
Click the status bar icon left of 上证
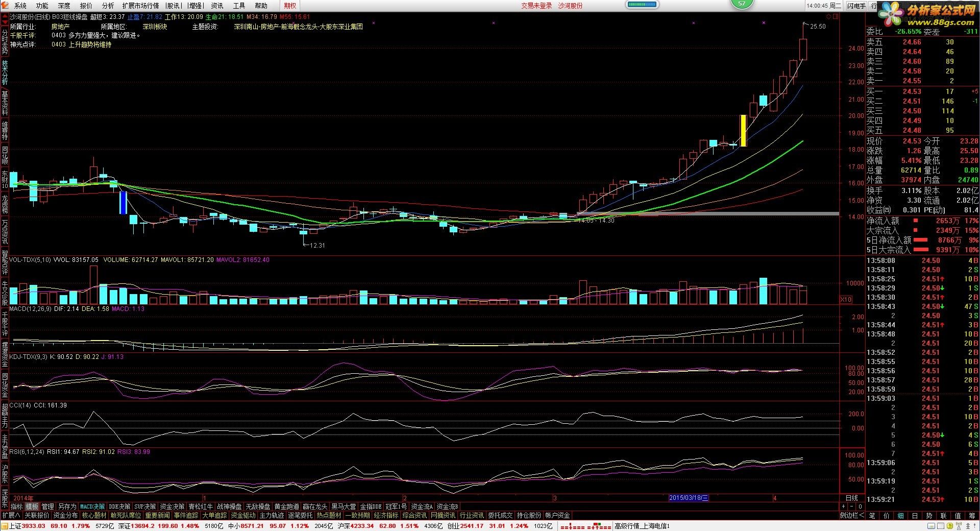(4, 526)
